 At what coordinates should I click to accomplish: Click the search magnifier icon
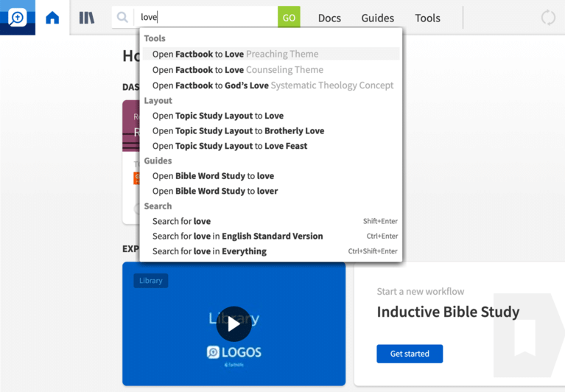click(123, 18)
